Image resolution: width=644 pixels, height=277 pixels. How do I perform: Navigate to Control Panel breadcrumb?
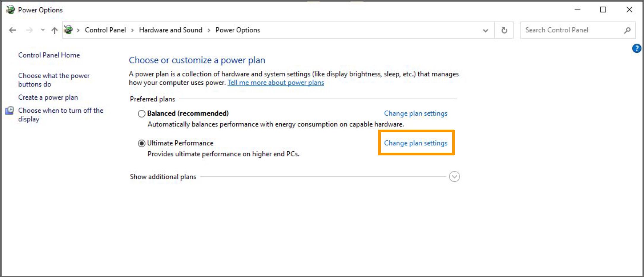pos(105,30)
